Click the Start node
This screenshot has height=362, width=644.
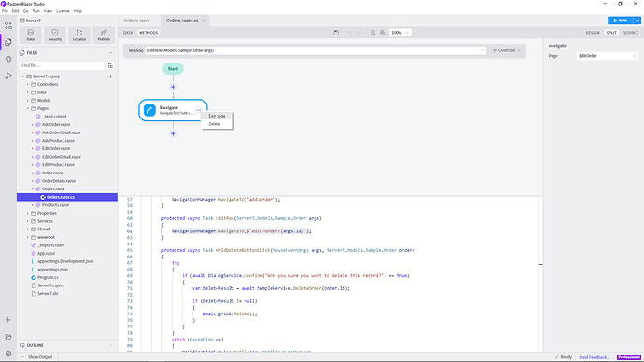coord(173,69)
